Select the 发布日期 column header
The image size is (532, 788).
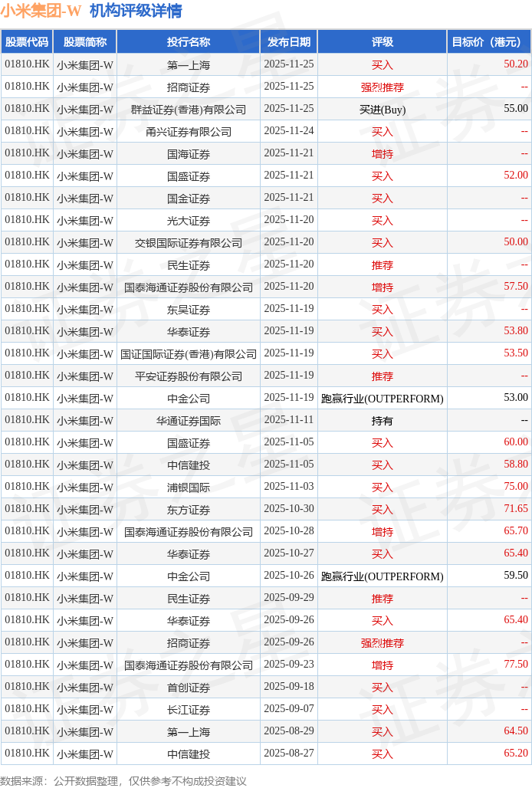(x=289, y=41)
